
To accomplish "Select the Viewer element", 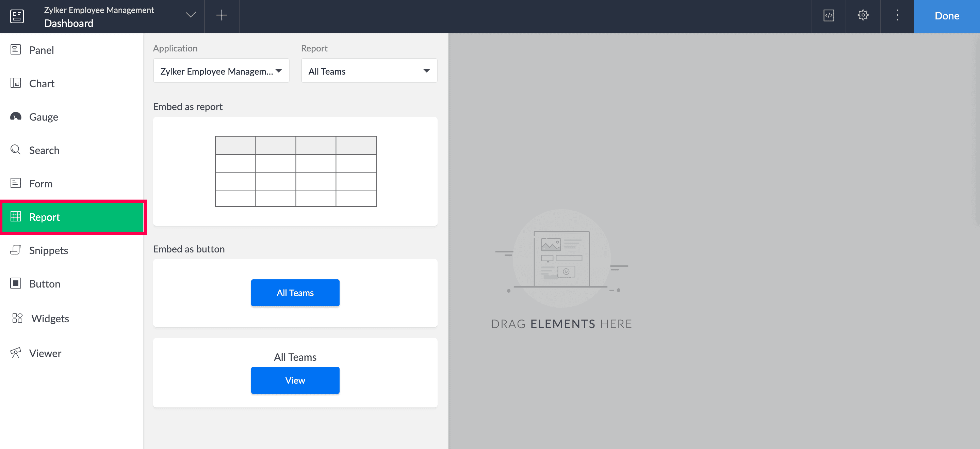I will 45,353.
